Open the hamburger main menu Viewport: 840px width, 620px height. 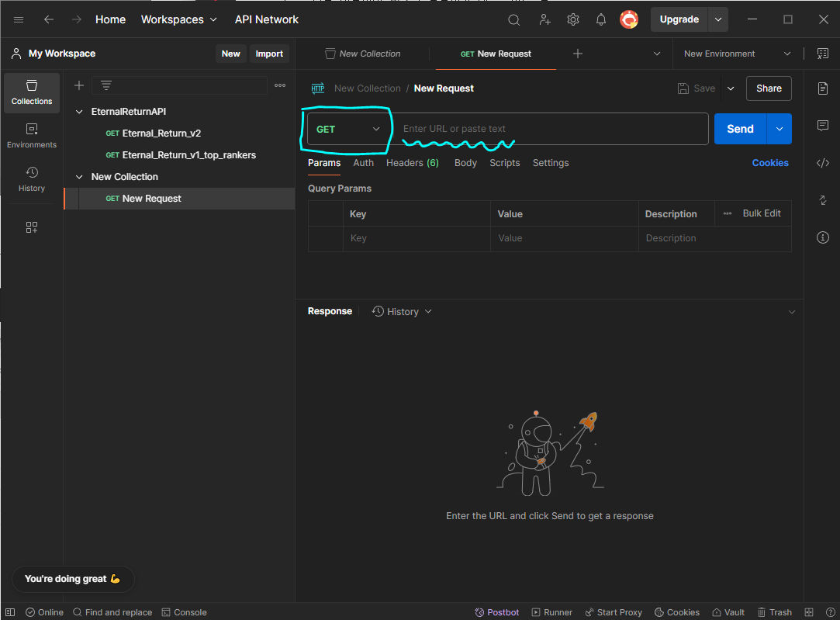coord(18,20)
